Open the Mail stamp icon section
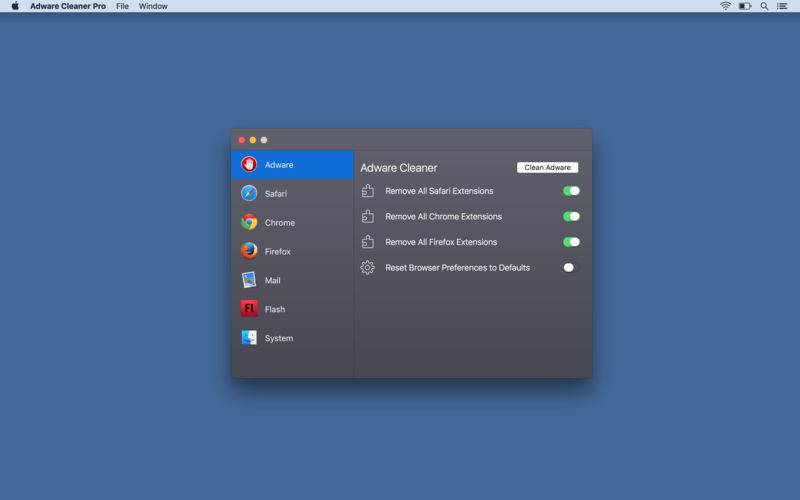 tap(249, 280)
